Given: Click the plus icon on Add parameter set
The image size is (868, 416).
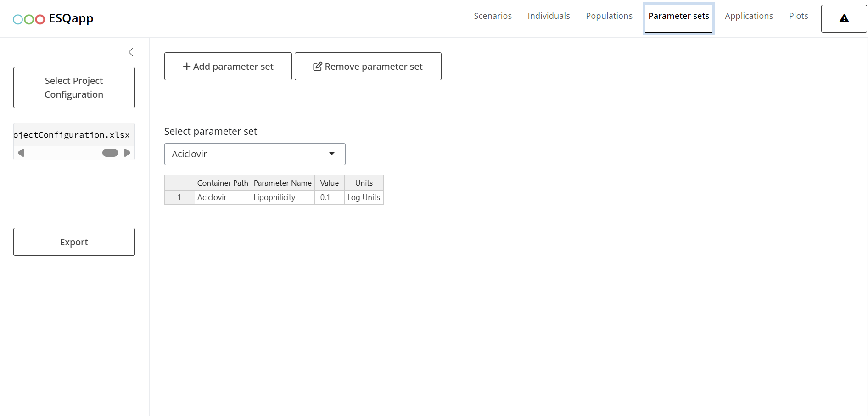Looking at the screenshot, I should (x=187, y=67).
